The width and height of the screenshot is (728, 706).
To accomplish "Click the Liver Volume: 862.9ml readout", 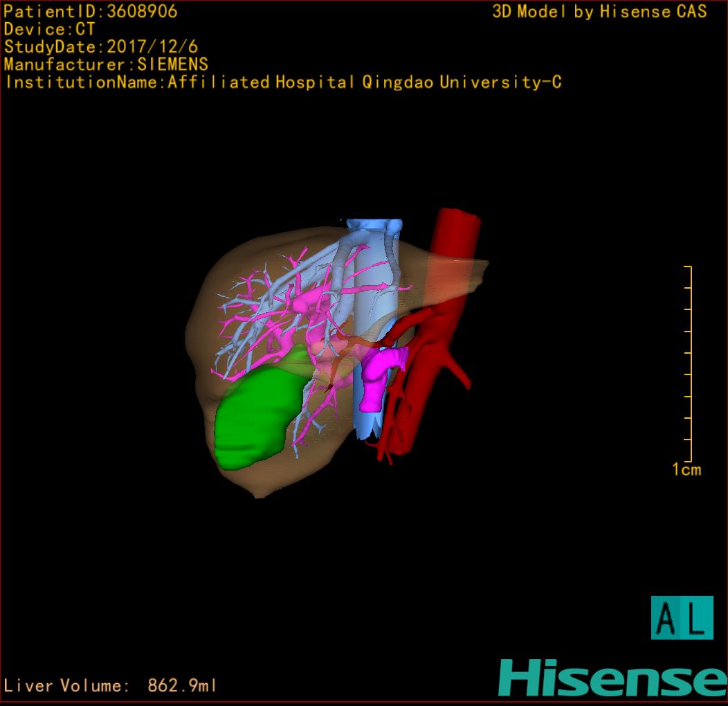I will [x=110, y=685].
